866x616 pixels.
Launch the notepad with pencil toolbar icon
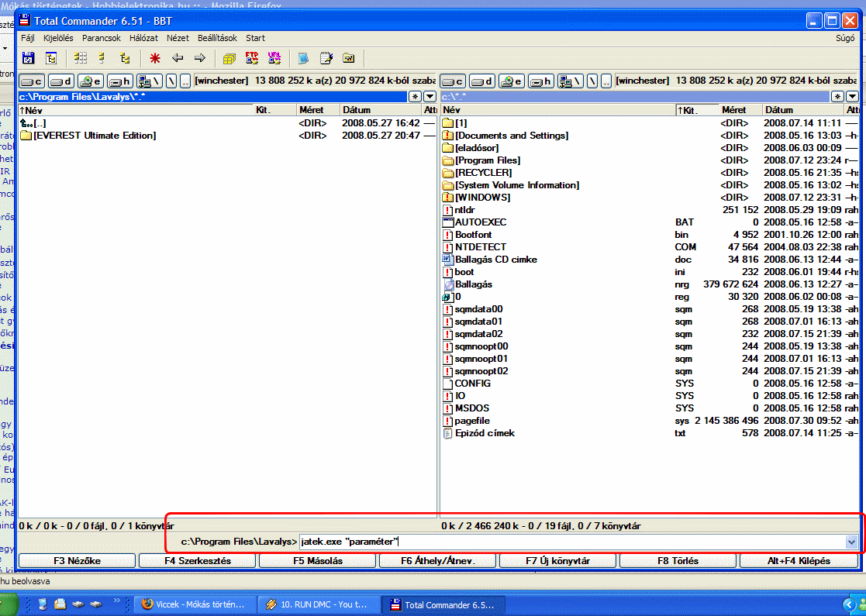tap(326, 58)
